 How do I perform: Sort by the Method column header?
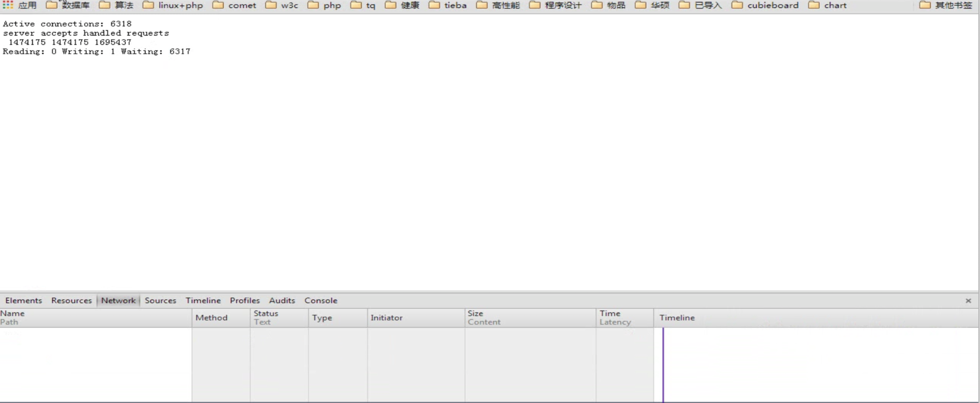(x=221, y=317)
